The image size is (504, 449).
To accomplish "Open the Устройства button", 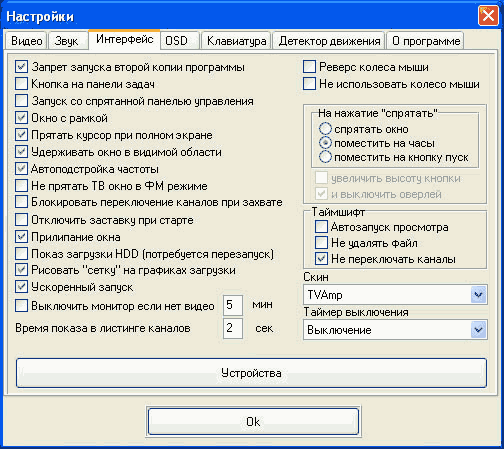I will point(251,373).
